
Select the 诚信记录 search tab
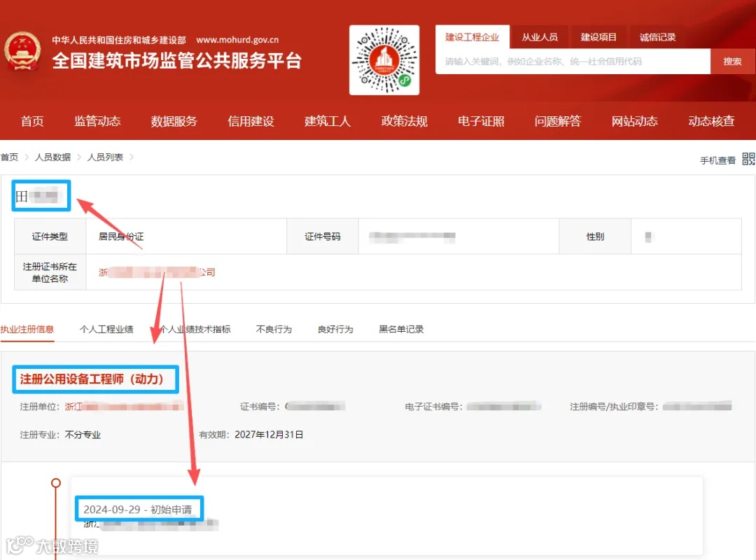[657, 37]
